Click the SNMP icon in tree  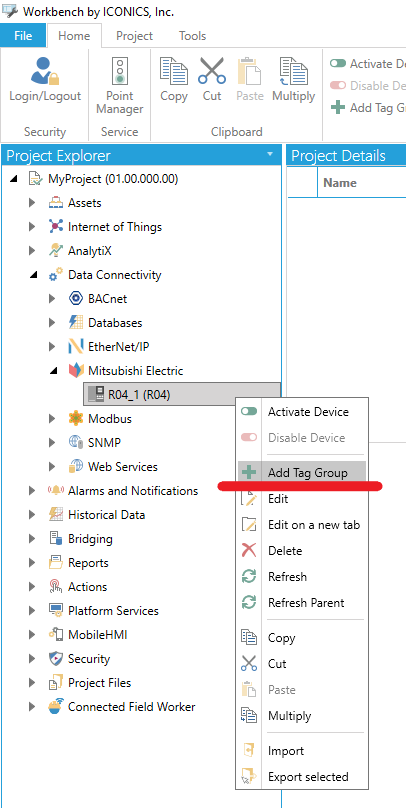coord(76,443)
